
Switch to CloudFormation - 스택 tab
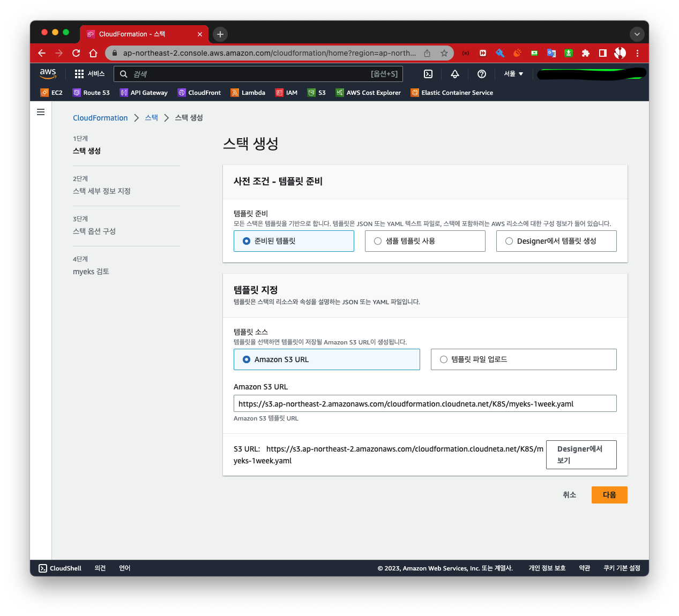[144, 34]
